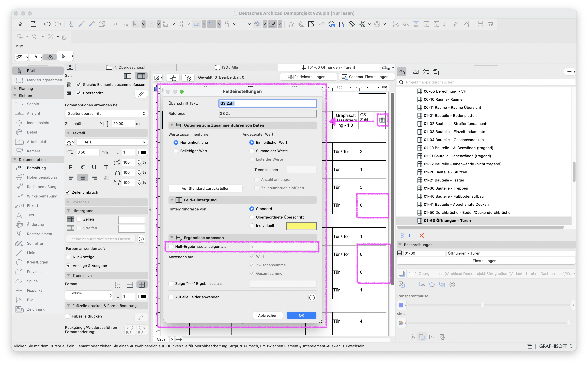This screenshot has width=588, height=365.
Task: Collapse the Trennlinien section
Action: [68, 275]
